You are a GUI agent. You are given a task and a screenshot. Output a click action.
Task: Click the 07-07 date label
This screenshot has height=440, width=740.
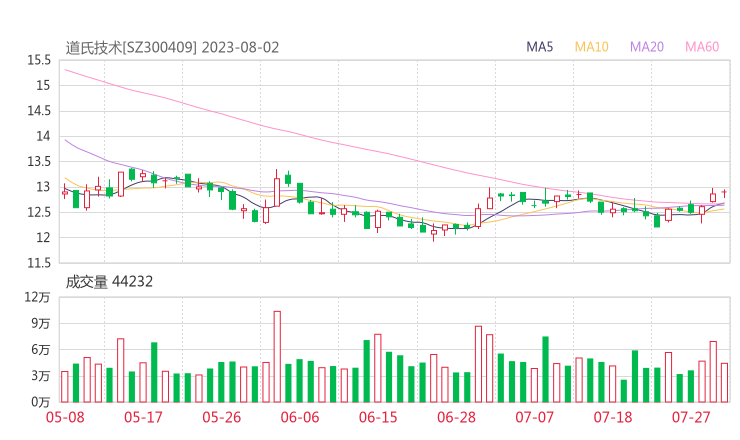(535, 417)
